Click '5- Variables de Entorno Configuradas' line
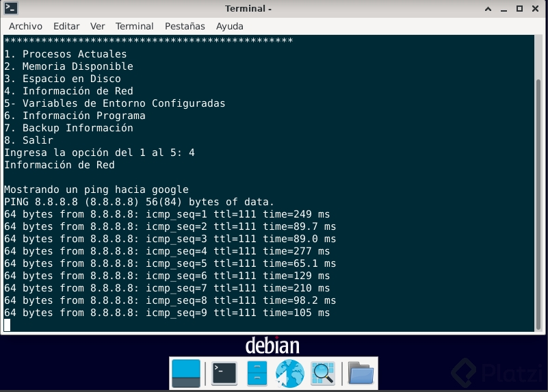548x392 pixels. pyautogui.click(x=115, y=103)
